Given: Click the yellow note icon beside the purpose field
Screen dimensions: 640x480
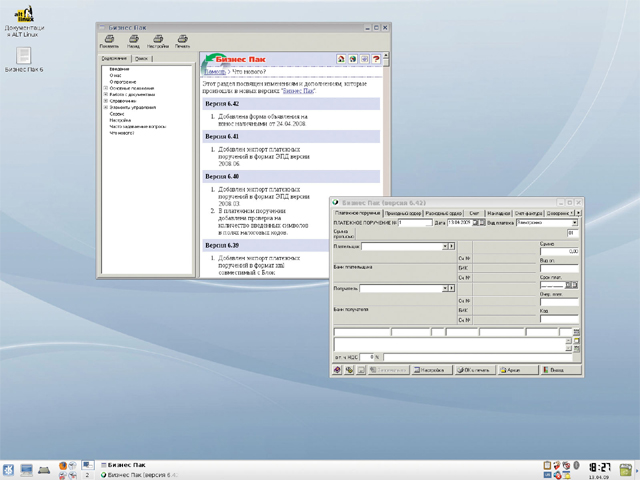Looking at the screenshot, I should [576, 340].
